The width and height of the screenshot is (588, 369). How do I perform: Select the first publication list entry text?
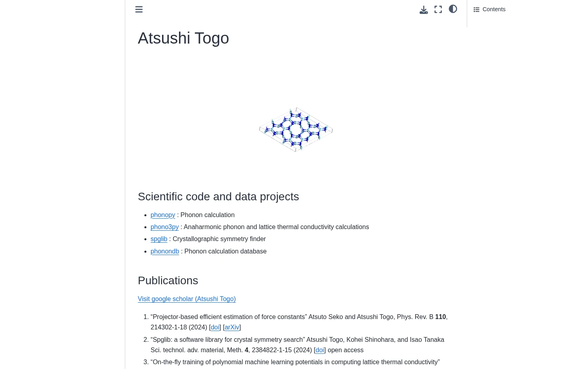[x=299, y=322]
